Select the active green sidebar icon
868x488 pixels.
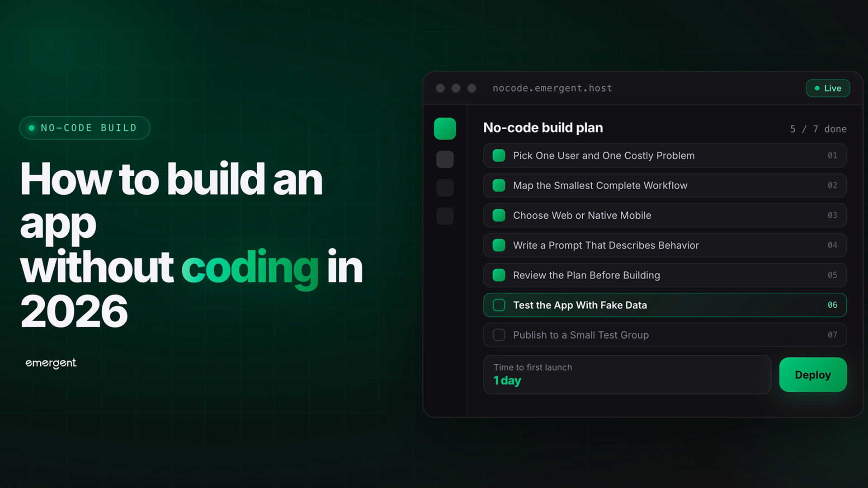[445, 129]
